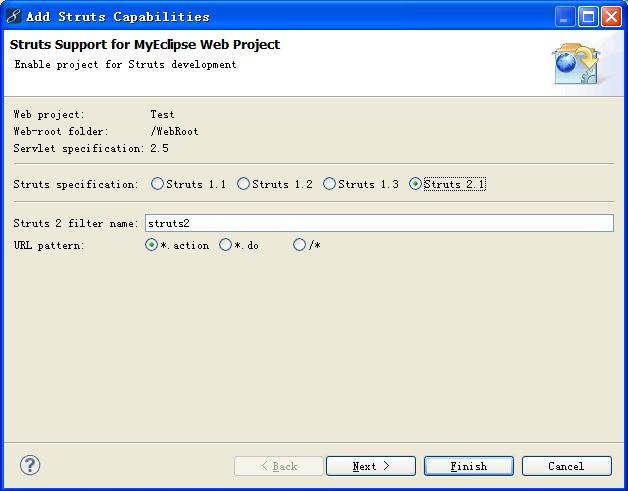The image size is (628, 491).
Task: Click the 'Test' web project value
Action: 162,114
